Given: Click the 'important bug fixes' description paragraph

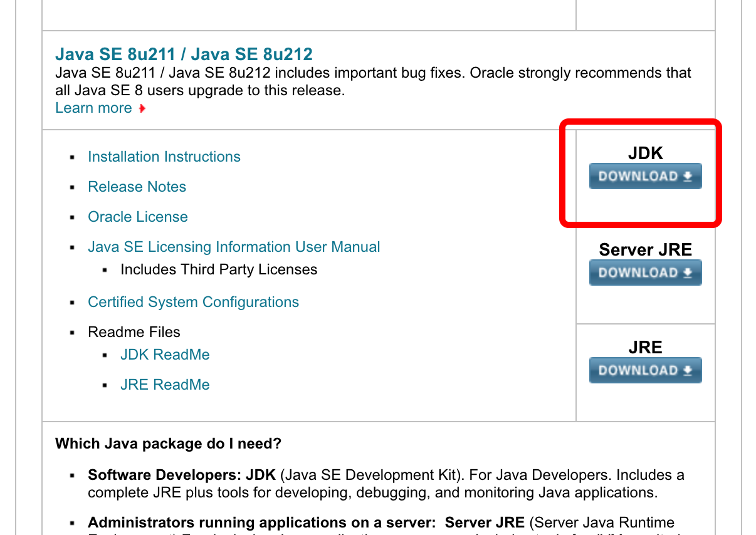Looking at the screenshot, I should pyautogui.click(x=373, y=81).
